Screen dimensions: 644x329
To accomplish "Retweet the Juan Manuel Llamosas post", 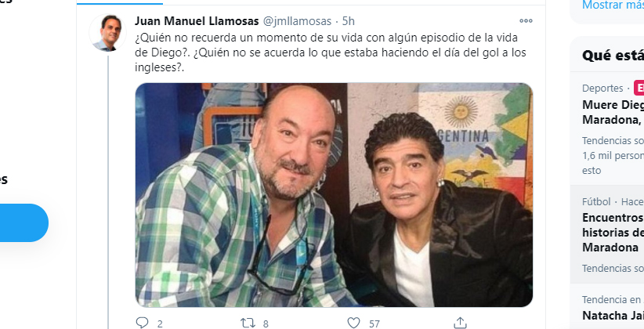I will [x=248, y=323].
